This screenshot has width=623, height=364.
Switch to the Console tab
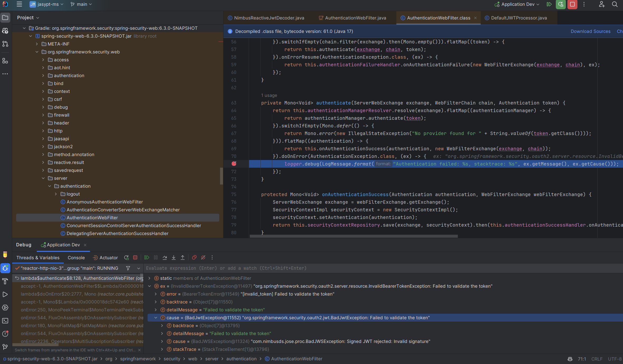tap(76, 257)
